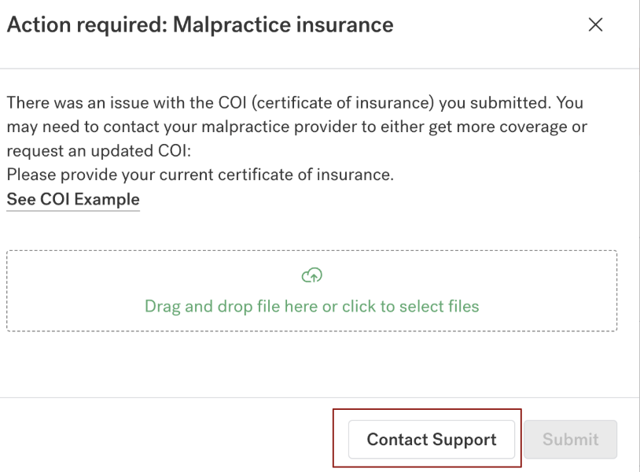Click "Drag and drop file here" text
Screen dimensions: 640x472
(231, 306)
